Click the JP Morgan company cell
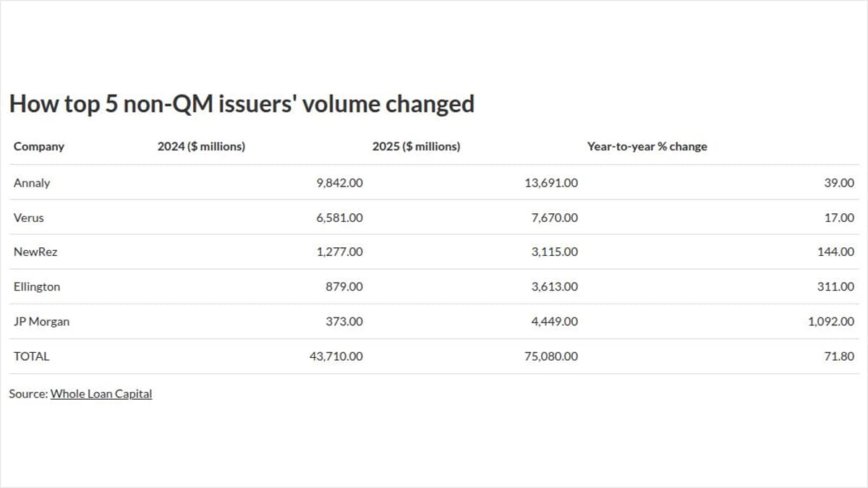This screenshot has width=868, height=488. 41,322
